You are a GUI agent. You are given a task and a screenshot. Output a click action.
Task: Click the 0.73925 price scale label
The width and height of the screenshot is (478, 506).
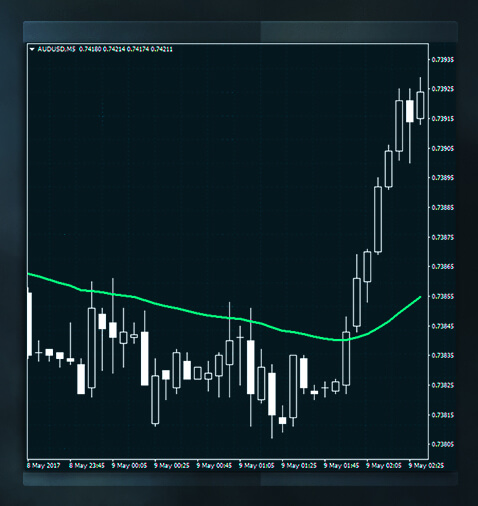443,89
